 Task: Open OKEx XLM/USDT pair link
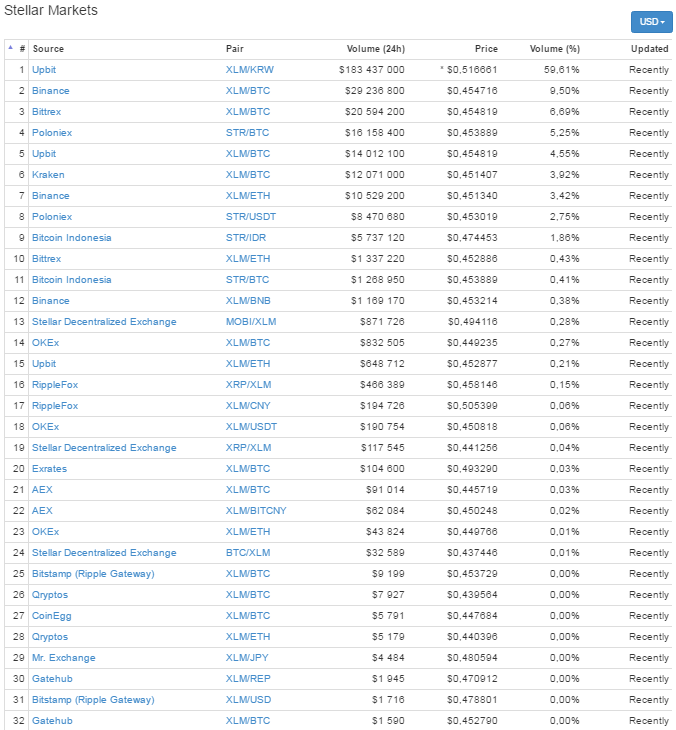251,426
